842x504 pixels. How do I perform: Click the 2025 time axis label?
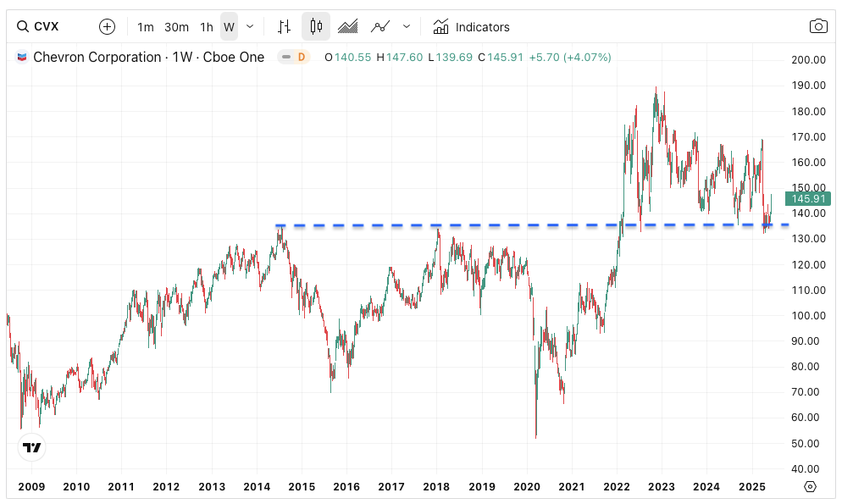(752, 487)
